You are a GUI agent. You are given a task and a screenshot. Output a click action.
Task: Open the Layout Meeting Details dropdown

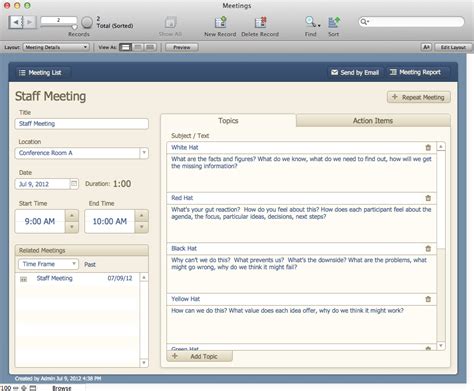click(x=56, y=47)
